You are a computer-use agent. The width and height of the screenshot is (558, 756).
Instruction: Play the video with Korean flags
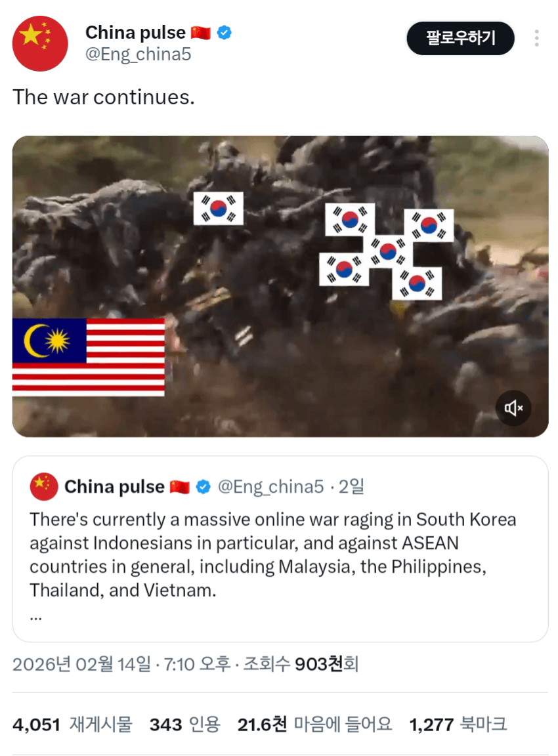click(x=280, y=286)
